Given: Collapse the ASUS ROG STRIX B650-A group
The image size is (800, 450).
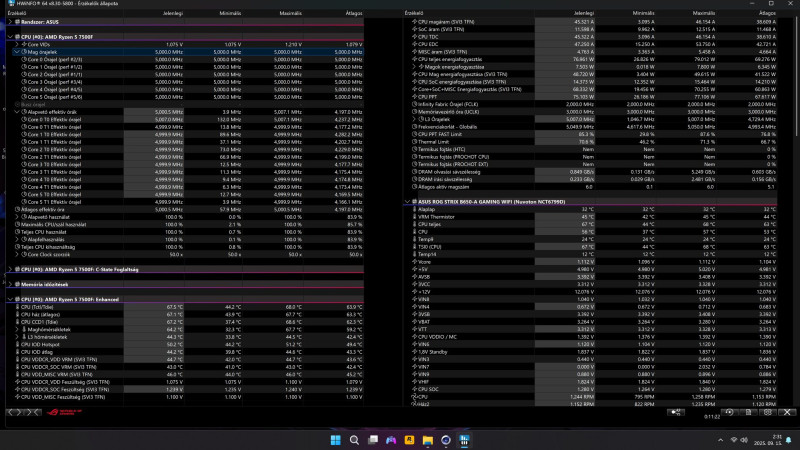Looking at the screenshot, I should 408,202.
